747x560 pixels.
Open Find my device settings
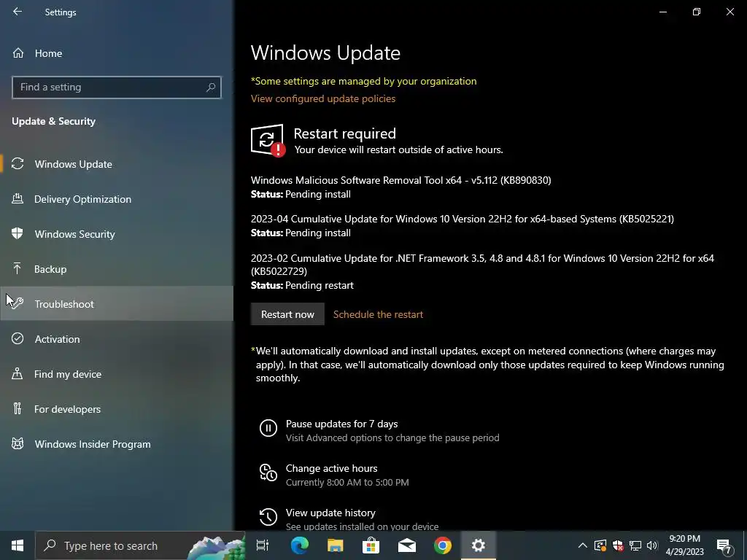click(117, 374)
